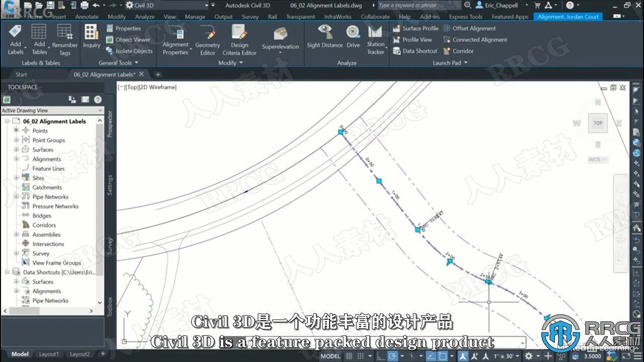This screenshot has width=644, height=362.
Task: Add a new layout with plus button
Action: click(103, 354)
